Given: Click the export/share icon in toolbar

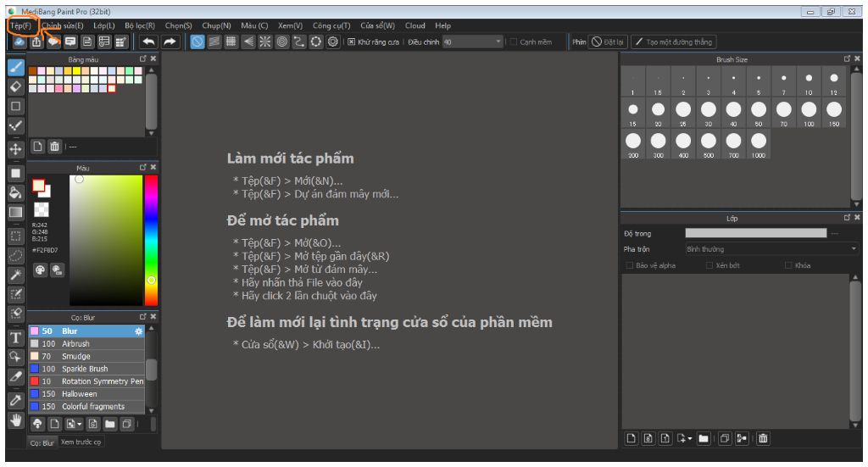Looking at the screenshot, I should pos(36,42).
